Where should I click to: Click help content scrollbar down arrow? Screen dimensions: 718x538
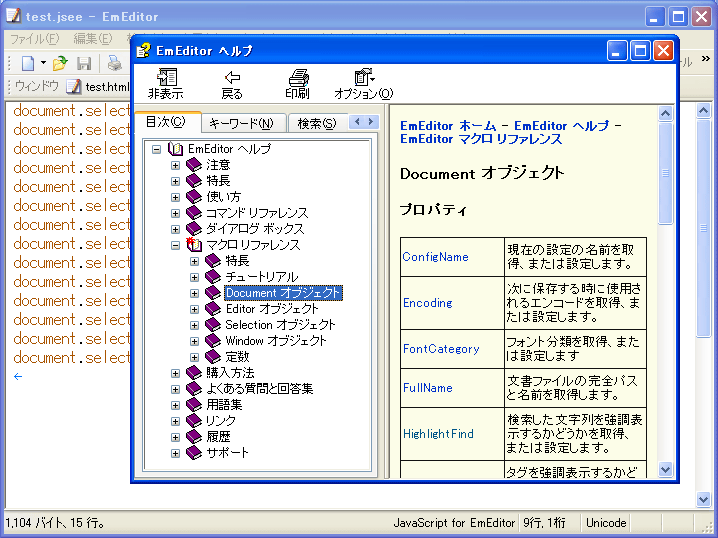click(665, 469)
